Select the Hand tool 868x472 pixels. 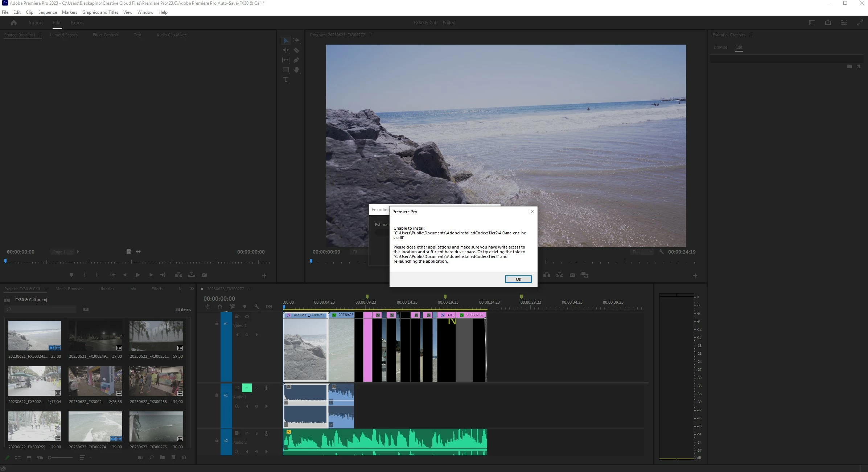296,70
